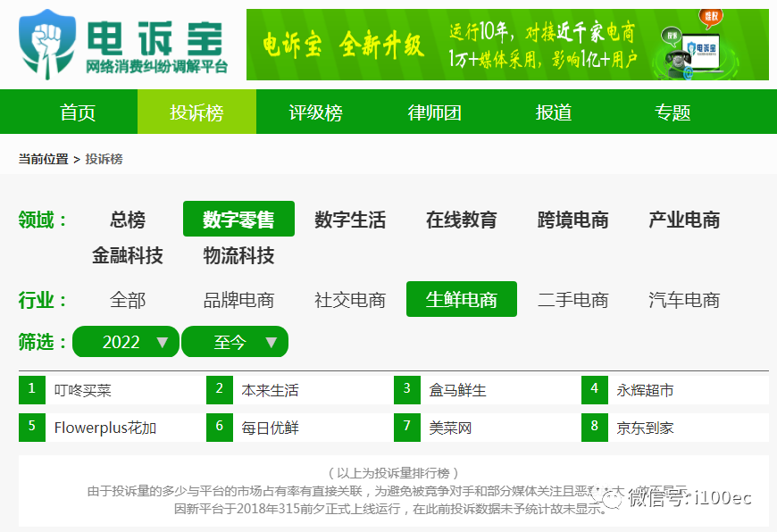Click the 当前位置 breadcrumb label
The width and height of the screenshot is (777, 532).
click(x=43, y=159)
